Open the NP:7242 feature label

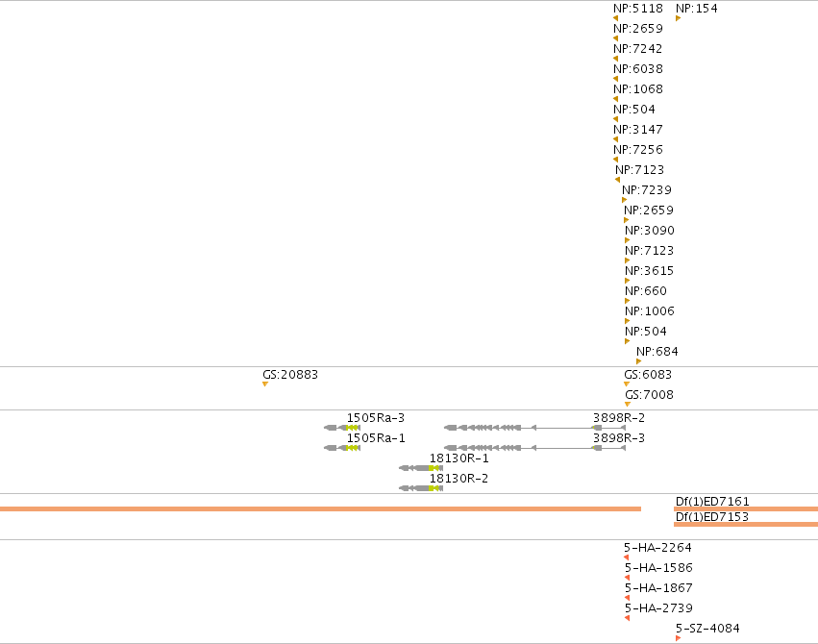(x=638, y=48)
